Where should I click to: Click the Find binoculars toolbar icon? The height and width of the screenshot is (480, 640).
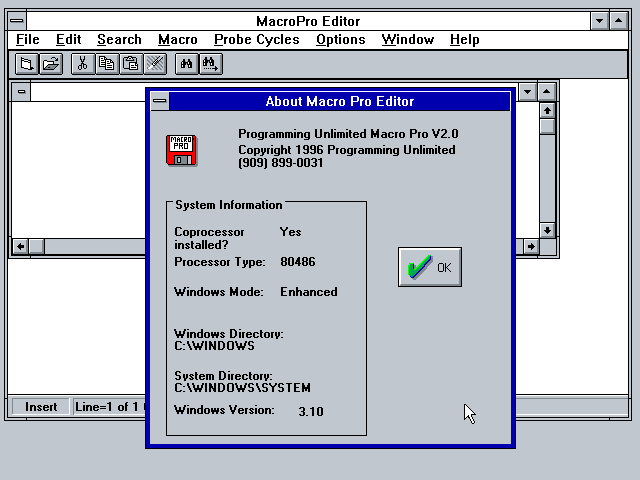[x=187, y=64]
